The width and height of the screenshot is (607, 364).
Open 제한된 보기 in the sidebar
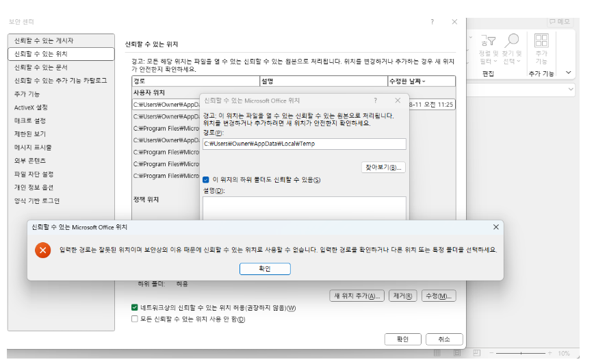pyautogui.click(x=61, y=134)
